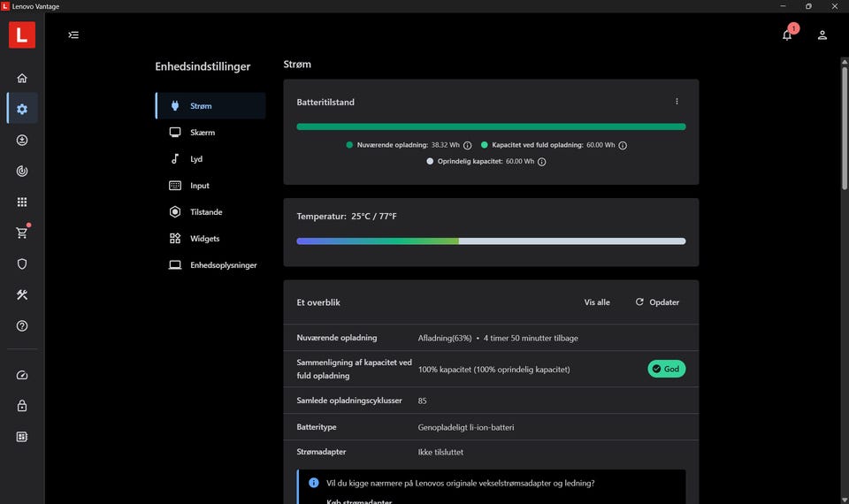Select Tilstande in settings menu

[x=210, y=211]
